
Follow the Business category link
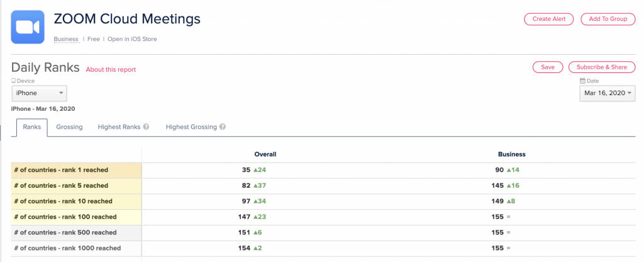(x=66, y=39)
